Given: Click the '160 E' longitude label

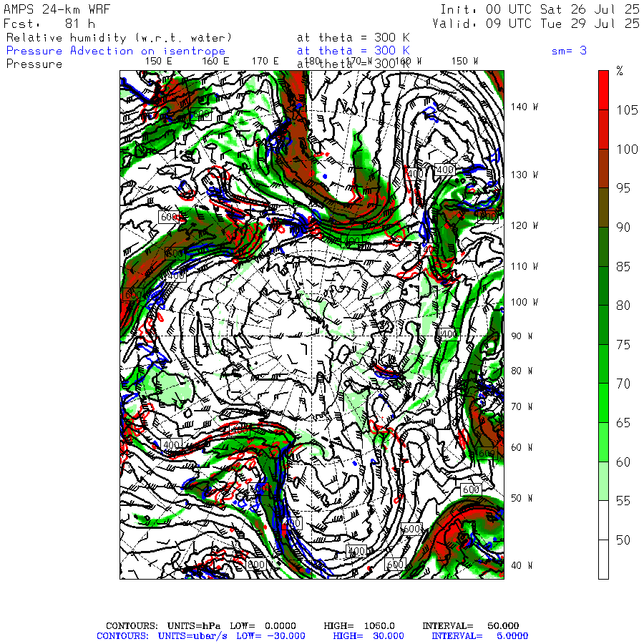Looking at the screenshot, I should tap(215, 62).
